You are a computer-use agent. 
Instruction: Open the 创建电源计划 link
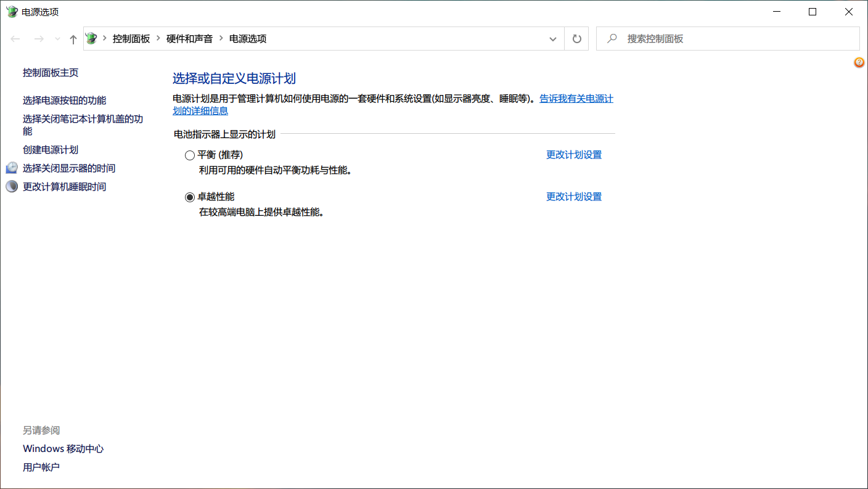(51, 150)
